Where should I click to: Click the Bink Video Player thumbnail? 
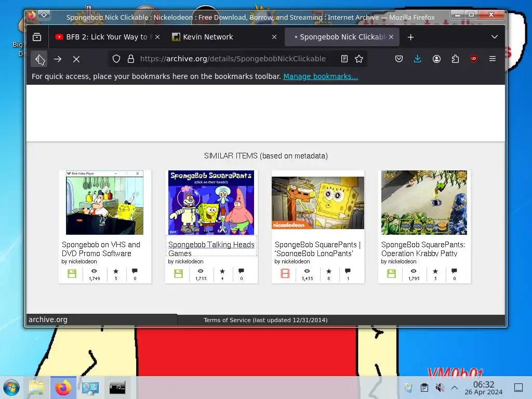point(104,203)
